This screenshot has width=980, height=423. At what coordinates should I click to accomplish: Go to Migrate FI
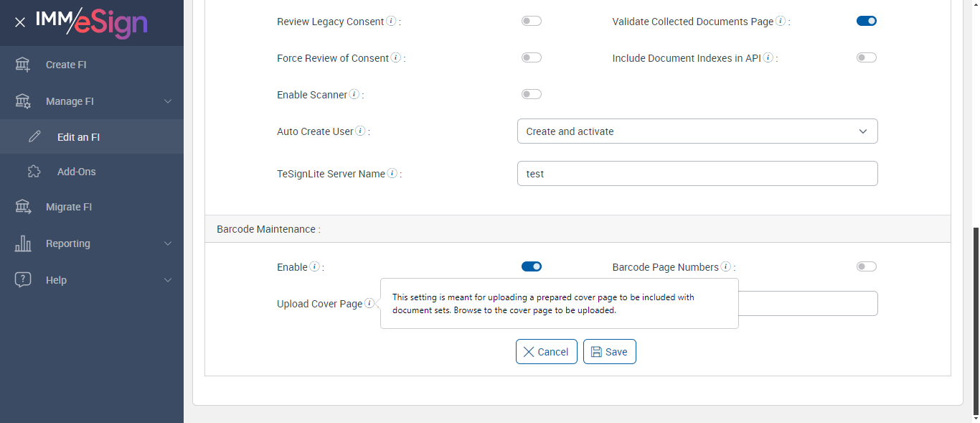point(69,207)
